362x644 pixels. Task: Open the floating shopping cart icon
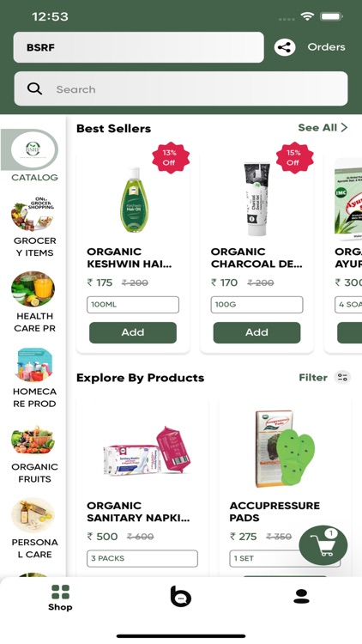click(x=323, y=545)
